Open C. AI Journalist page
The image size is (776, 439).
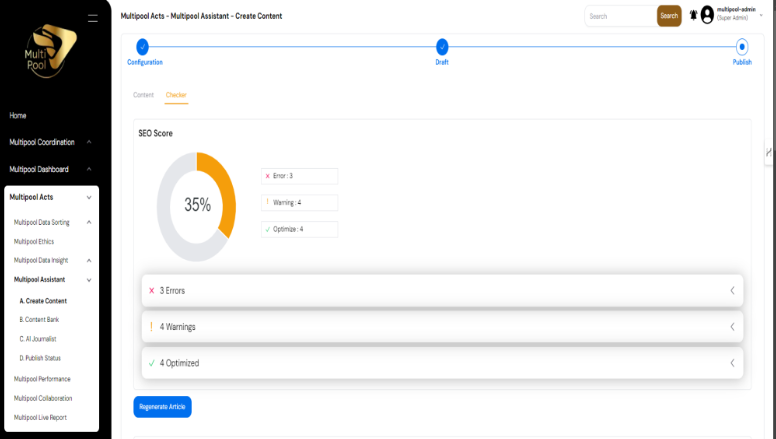38,339
